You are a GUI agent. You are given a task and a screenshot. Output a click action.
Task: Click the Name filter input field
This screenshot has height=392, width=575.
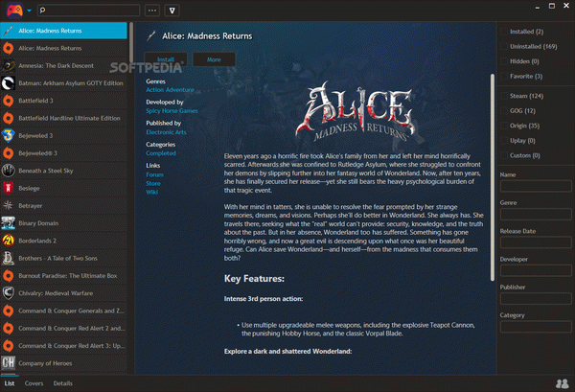tap(536, 186)
